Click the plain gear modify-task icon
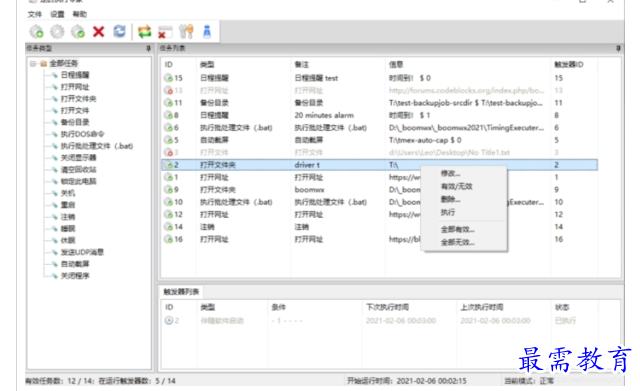Image resolution: width=640 pixels, height=391 pixels. 57,31
